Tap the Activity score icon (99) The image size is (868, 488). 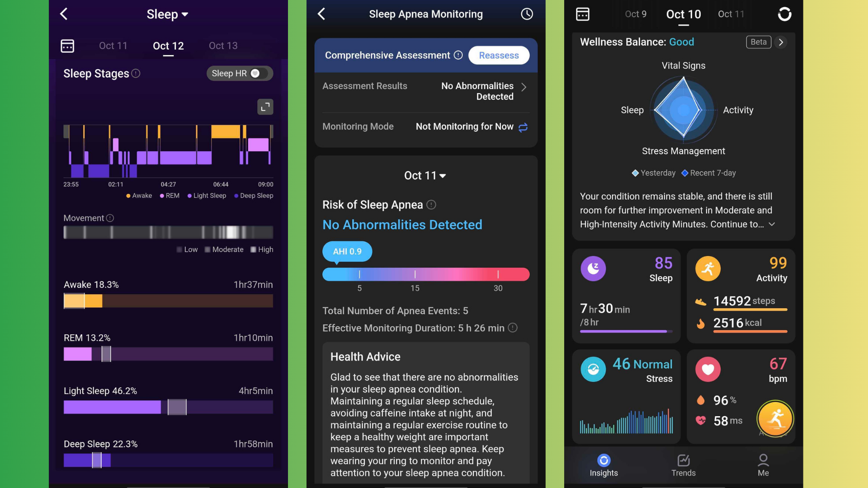click(x=708, y=267)
